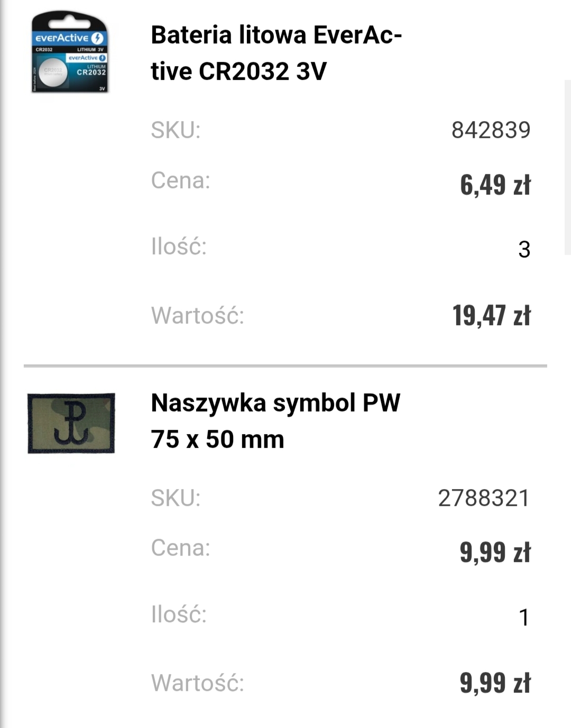Open the EverActive CR2032 battery thumbnail
The image size is (571, 728).
point(70,54)
